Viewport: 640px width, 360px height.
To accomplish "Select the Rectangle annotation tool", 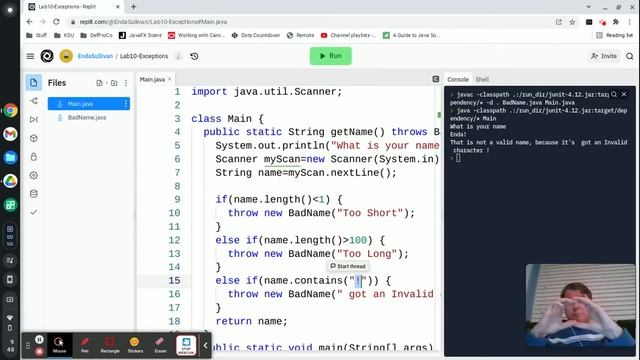I will (110, 345).
